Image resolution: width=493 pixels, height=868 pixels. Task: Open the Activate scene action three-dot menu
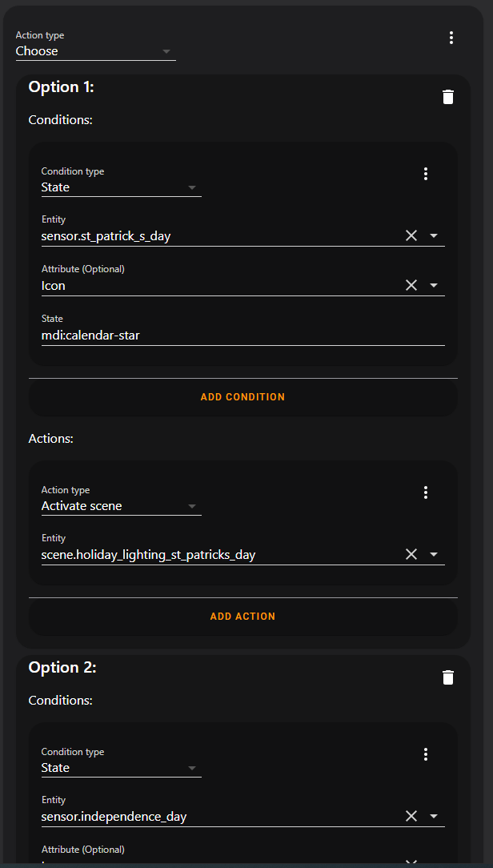click(x=426, y=492)
